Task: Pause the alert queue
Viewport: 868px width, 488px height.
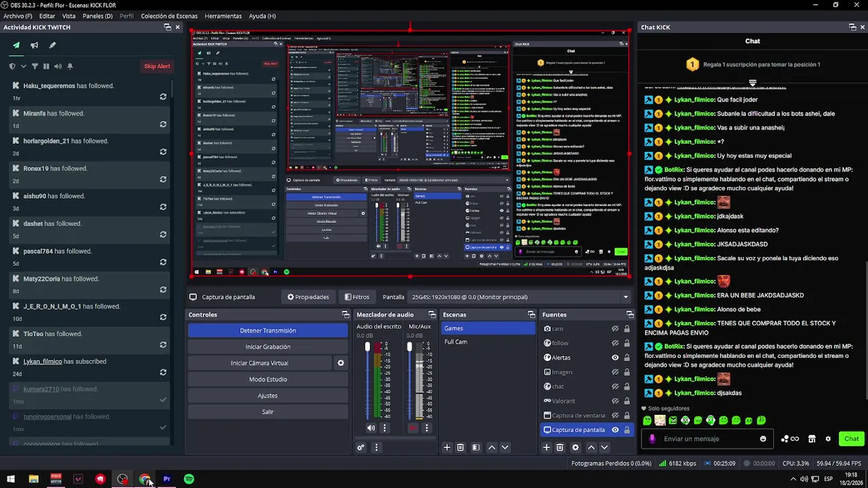Action: click(46, 66)
